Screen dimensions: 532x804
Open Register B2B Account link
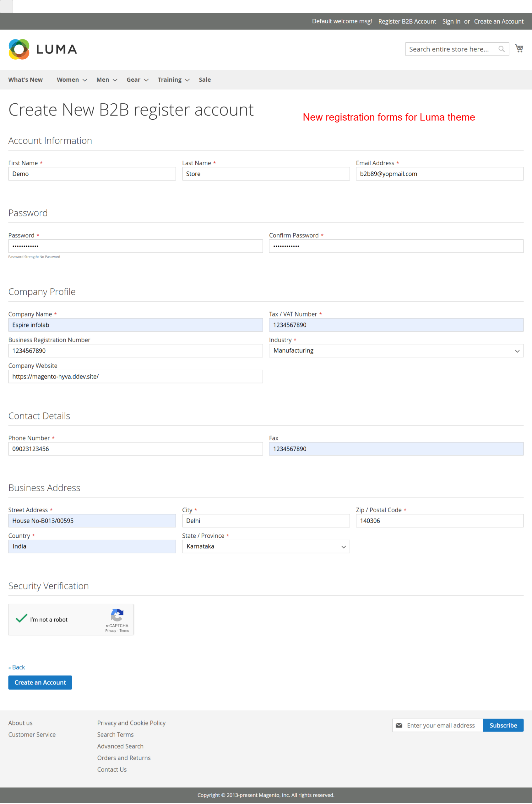pos(407,21)
